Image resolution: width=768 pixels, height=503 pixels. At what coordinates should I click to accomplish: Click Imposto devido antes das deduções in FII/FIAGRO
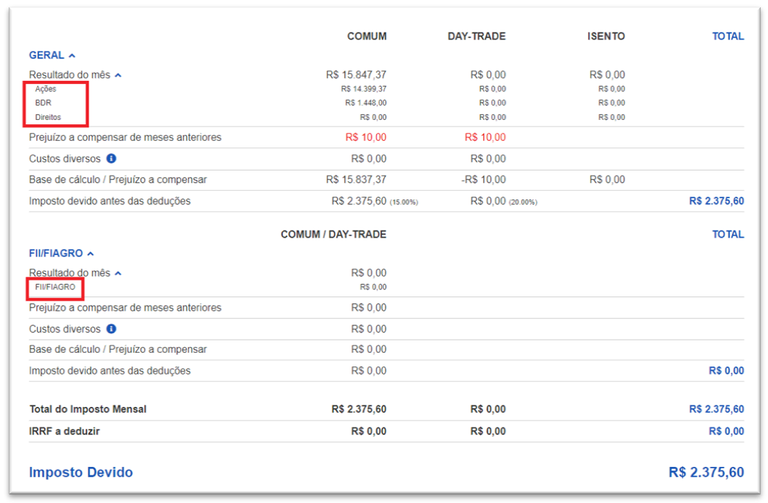tap(110, 371)
